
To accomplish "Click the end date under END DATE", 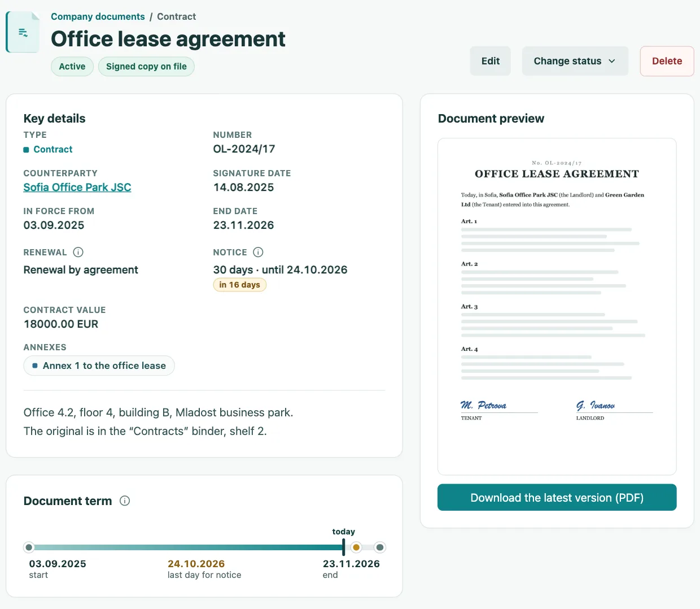I will [243, 225].
